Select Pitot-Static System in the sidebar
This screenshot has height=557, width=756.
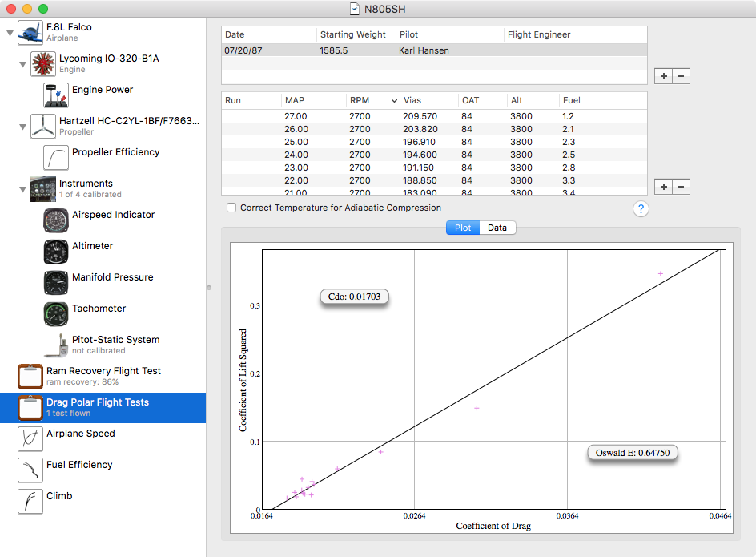pyautogui.click(x=103, y=345)
